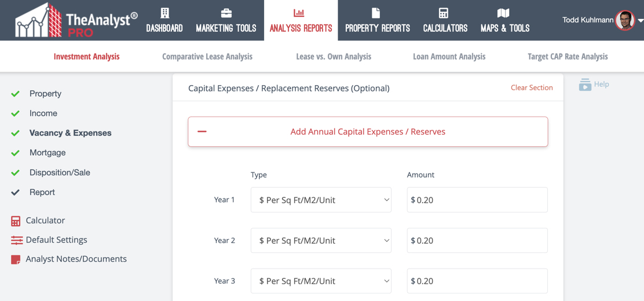Click the green checkmark next to Mortgage
Screen dimensions: 644x301
tap(15, 153)
